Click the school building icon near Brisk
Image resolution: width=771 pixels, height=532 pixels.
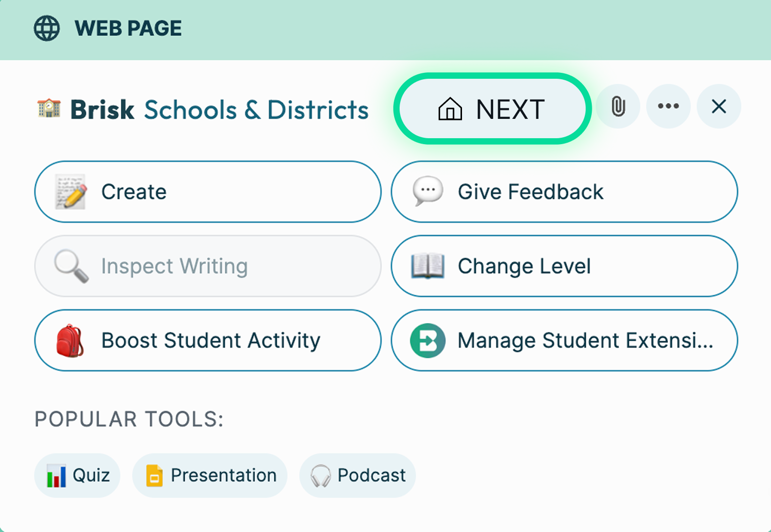pyautogui.click(x=49, y=108)
